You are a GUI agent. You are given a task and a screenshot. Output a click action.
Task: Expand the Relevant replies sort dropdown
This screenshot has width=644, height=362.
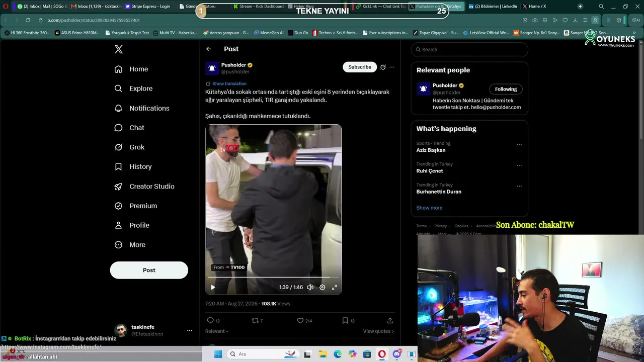coord(217,331)
